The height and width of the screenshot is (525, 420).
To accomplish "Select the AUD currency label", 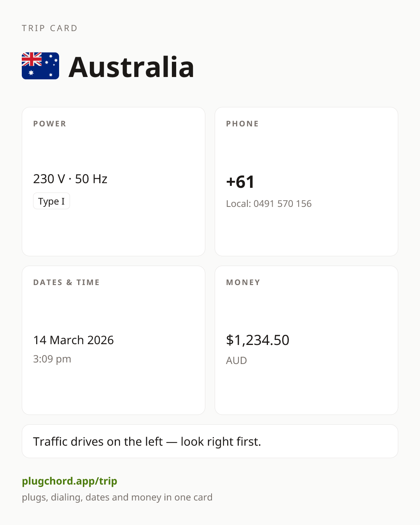I will tap(236, 360).
